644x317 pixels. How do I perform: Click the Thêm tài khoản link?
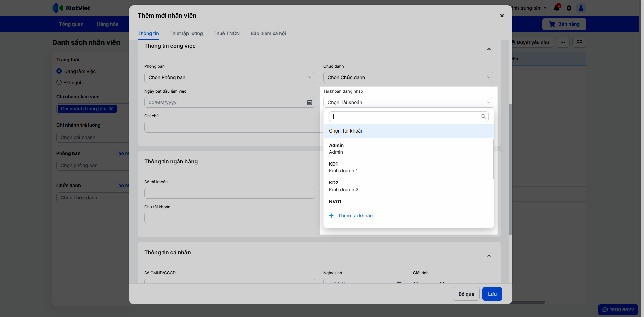click(356, 216)
